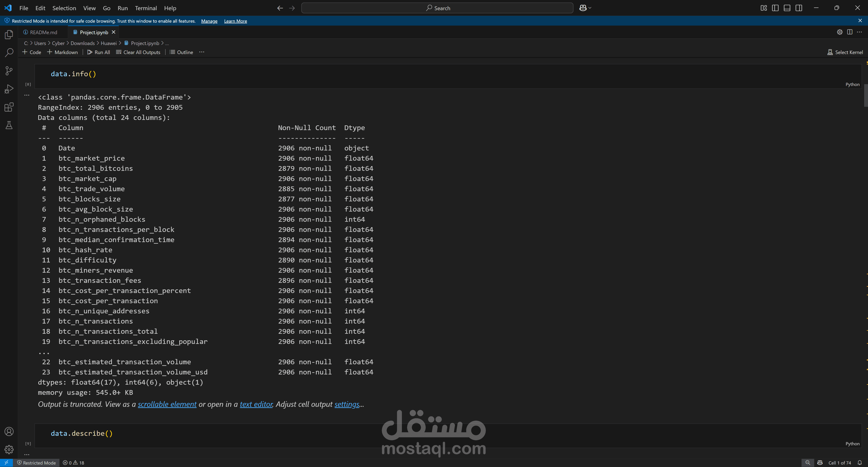
Task: Open the Search view in activity bar
Action: [9, 52]
